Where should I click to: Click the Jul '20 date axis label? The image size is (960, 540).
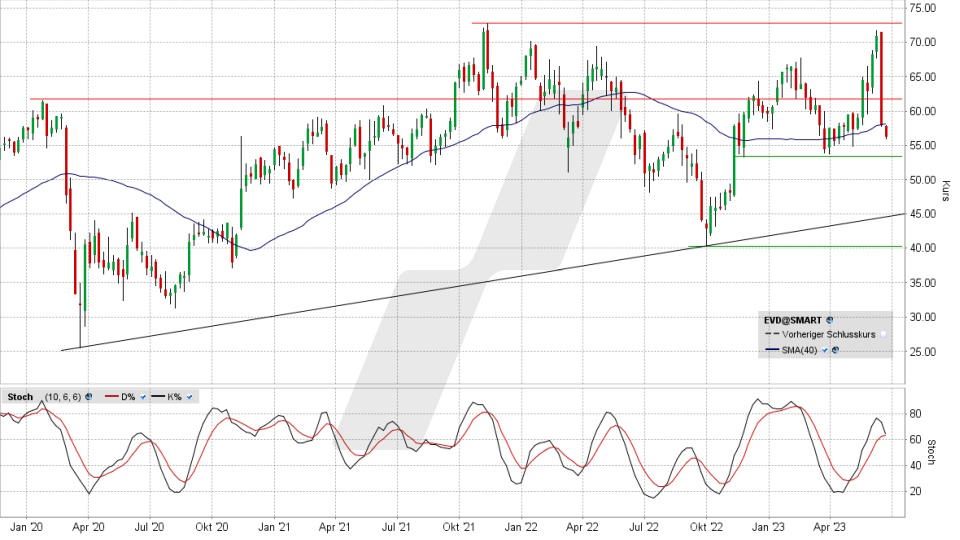(149, 527)
